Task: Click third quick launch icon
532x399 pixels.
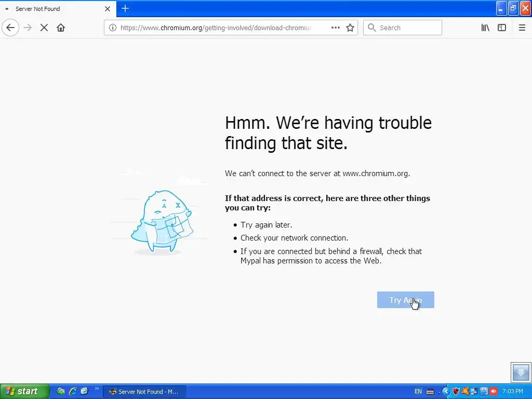Action: tap(84, 391)
